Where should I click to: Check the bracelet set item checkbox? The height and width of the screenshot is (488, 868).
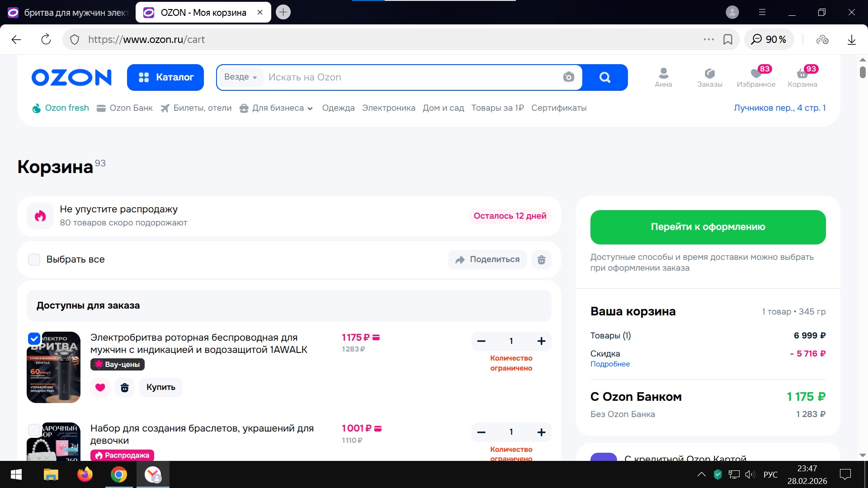pyautogui.click(x=34, y=429)
